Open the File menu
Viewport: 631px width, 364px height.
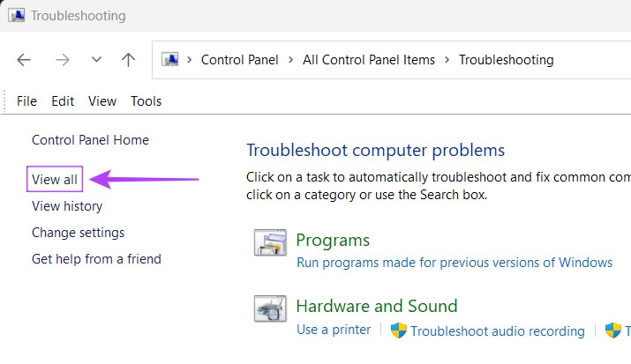pos(26,100)
